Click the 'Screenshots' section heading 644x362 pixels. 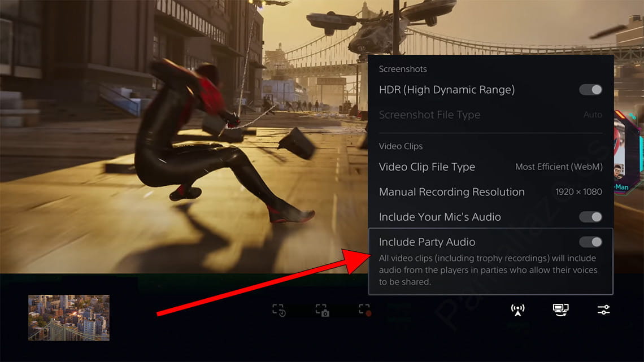[402, 69]
